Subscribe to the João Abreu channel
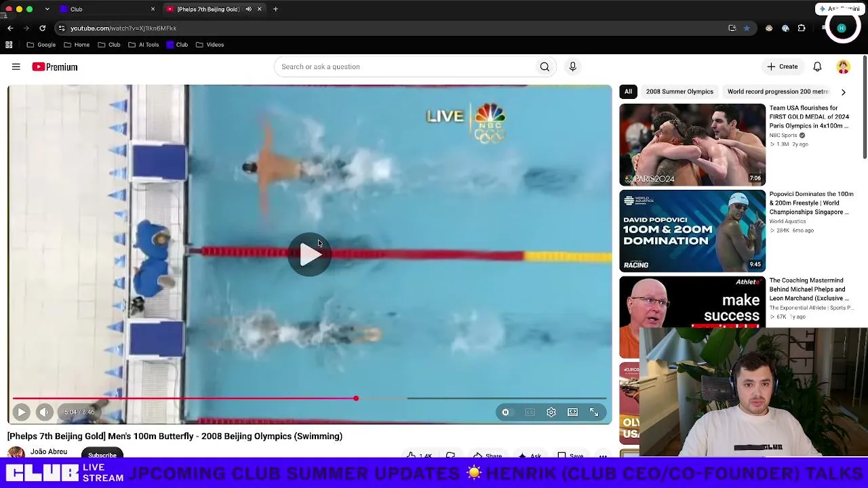The image size is (868, 488). point(102,453)
